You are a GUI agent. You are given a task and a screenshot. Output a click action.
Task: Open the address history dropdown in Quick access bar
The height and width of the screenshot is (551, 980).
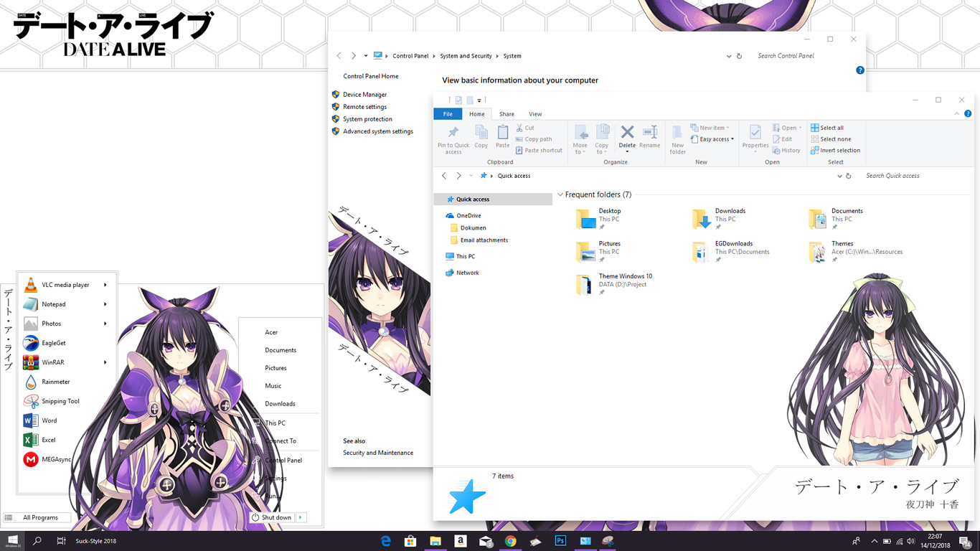pos(840,176)
